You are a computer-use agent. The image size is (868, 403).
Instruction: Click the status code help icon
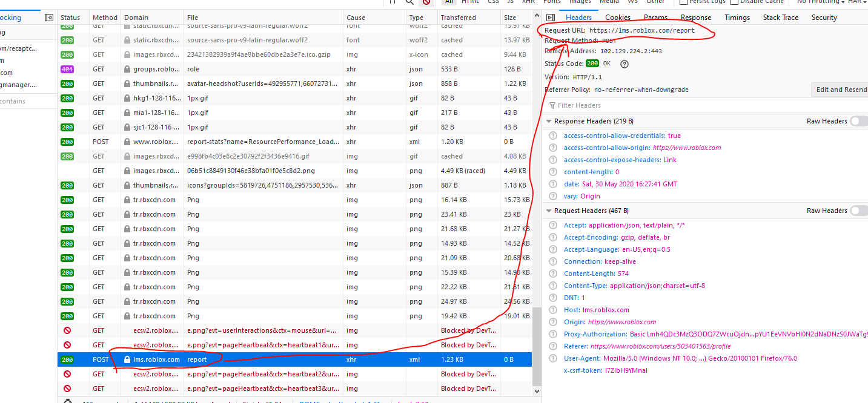click(x=624, y=64)
